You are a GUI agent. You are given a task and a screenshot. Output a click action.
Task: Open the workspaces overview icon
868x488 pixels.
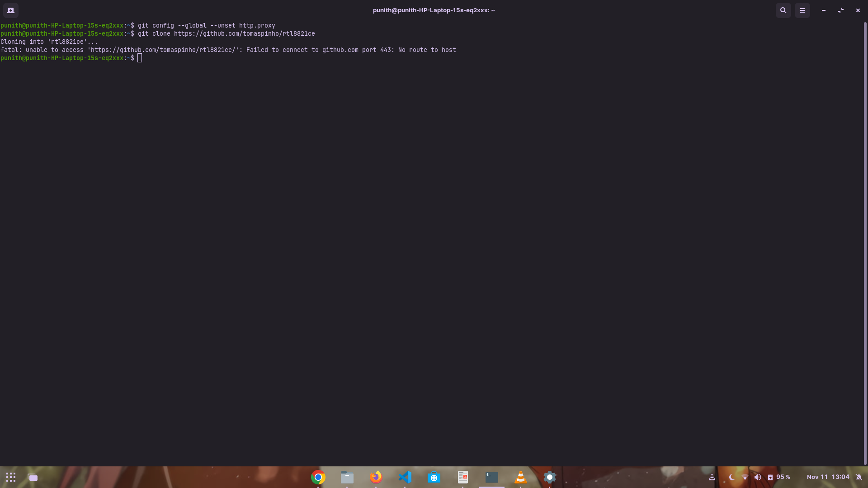tap(33, 477)
